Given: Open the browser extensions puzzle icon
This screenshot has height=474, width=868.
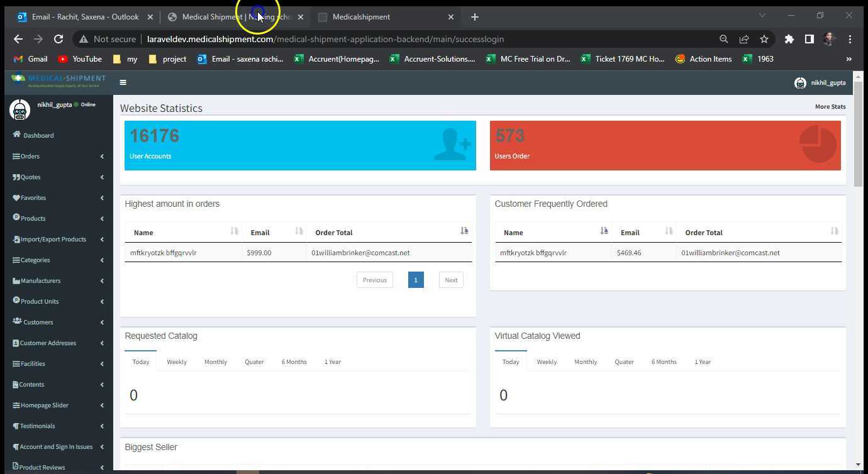Looking at the screenshot, I should [789, 39].
